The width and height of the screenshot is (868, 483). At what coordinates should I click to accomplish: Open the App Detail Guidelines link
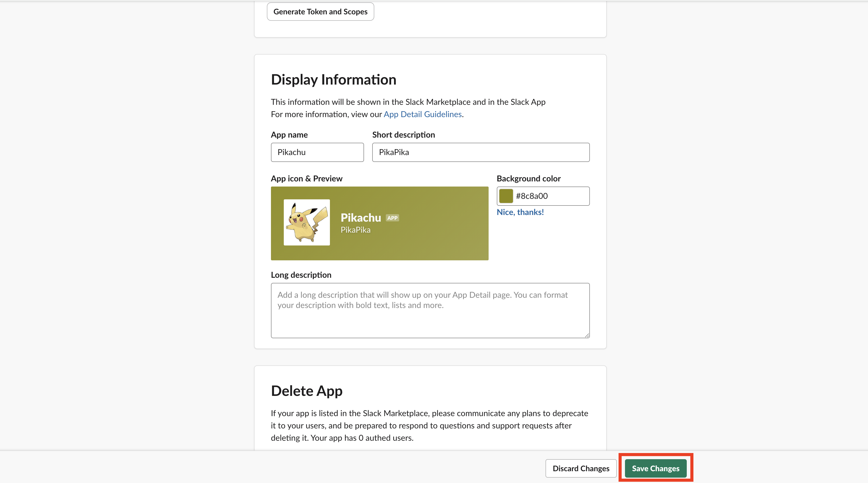point(422,115)
